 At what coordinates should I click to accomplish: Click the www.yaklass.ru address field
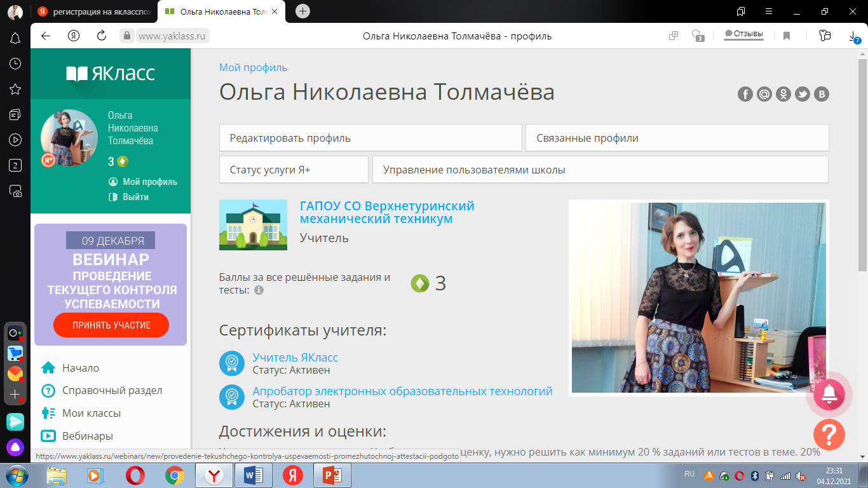pos(173,36)
